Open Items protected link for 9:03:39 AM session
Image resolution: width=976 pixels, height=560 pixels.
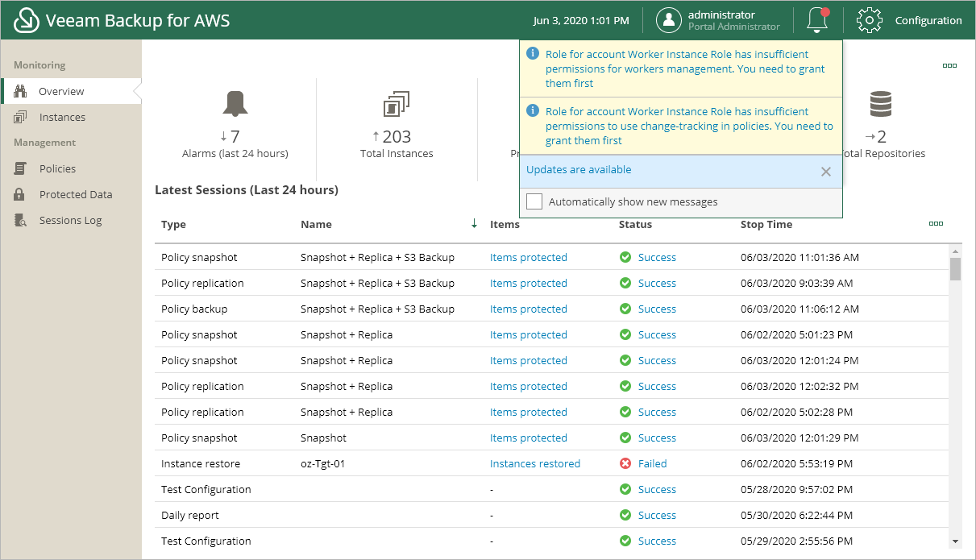(529, 283)
